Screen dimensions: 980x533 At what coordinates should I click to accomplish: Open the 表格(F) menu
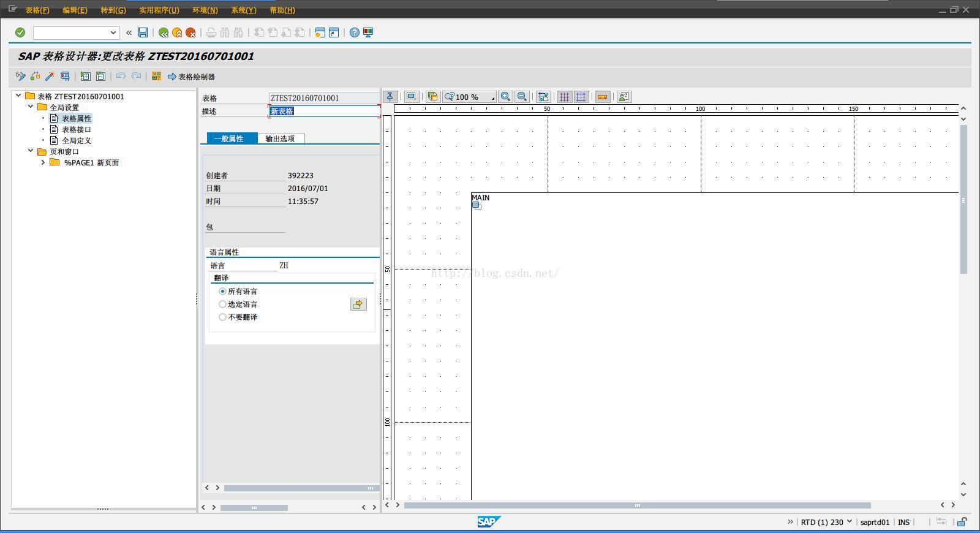click(37, 10)
